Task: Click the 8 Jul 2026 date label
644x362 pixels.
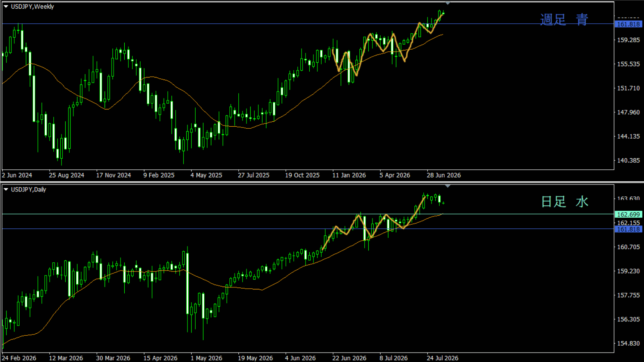Action: pos(393,358)
